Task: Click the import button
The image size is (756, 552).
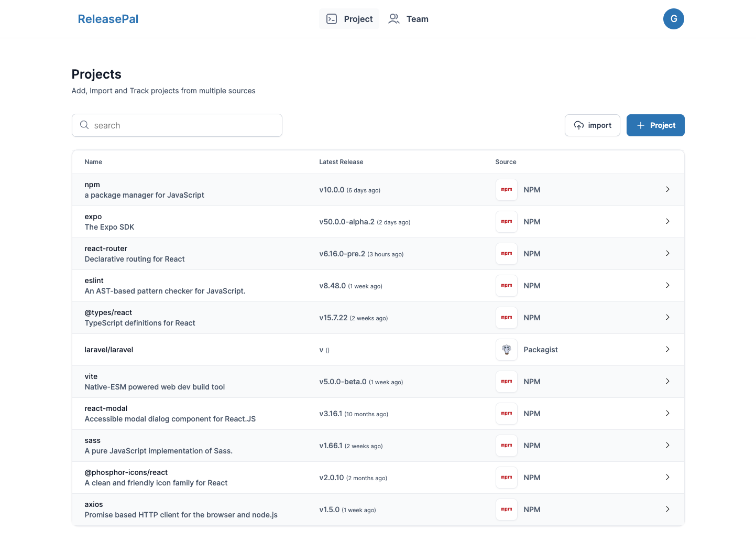Action: point(593,125)
